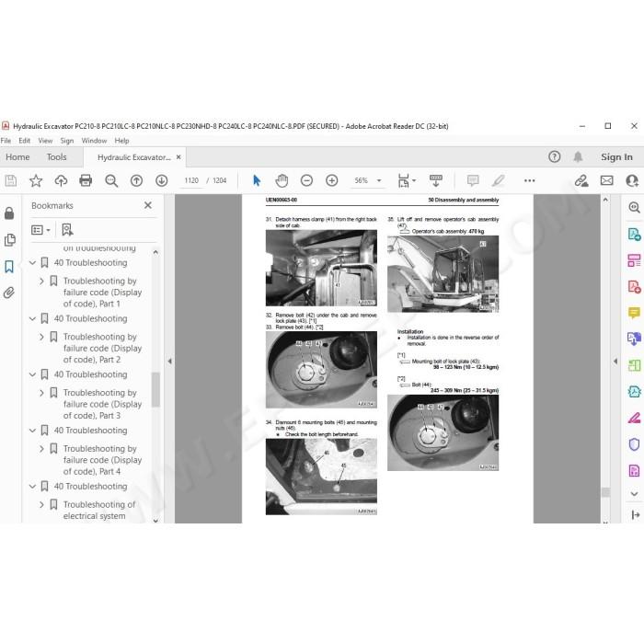Expand Troubleshooting of electrical system bookmark

tap(41, 504)
